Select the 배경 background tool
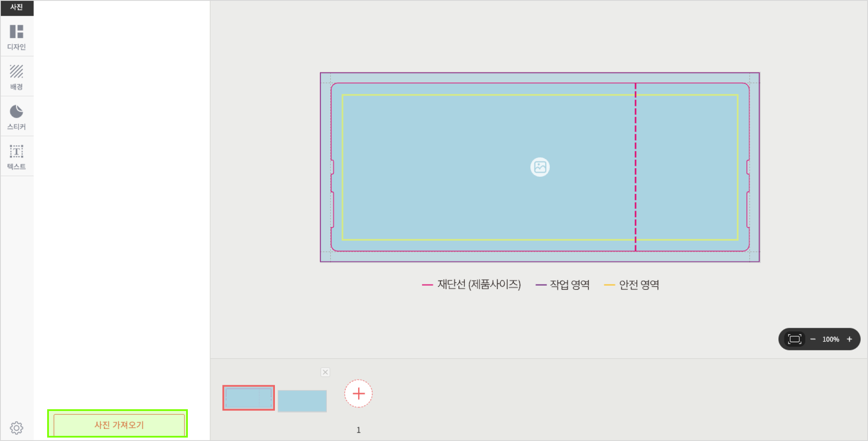Viewport: 868px width, 441px height. click(17, 77)
